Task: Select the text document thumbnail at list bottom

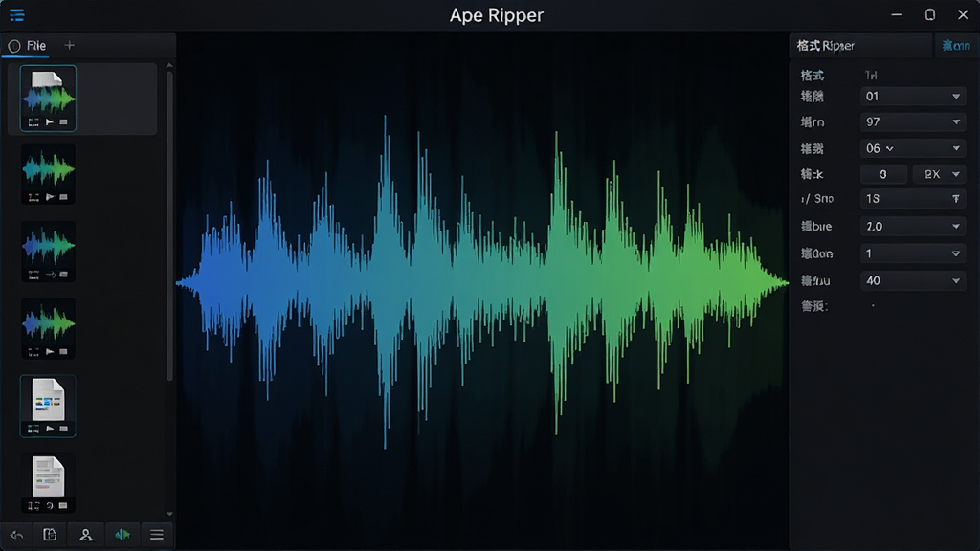Action: pos(48,482)
